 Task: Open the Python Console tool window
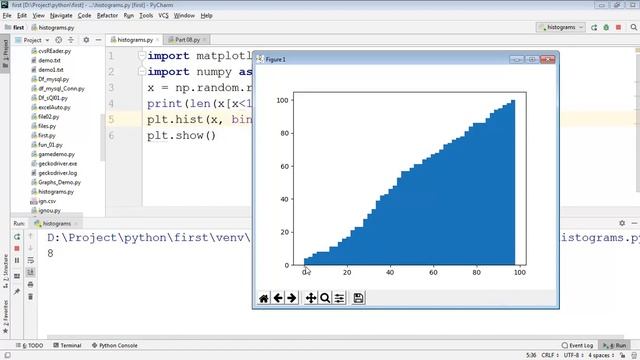pyautogui.click(x=115, y=345)
